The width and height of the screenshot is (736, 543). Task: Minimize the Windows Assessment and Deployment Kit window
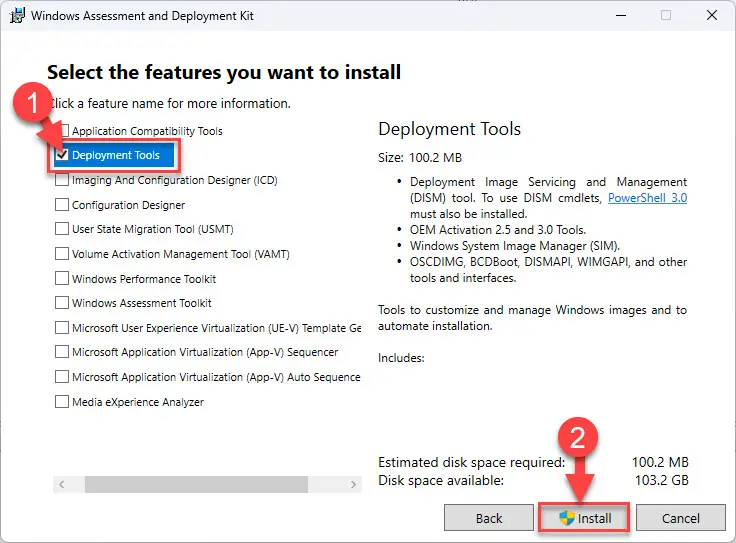point(621,15)
